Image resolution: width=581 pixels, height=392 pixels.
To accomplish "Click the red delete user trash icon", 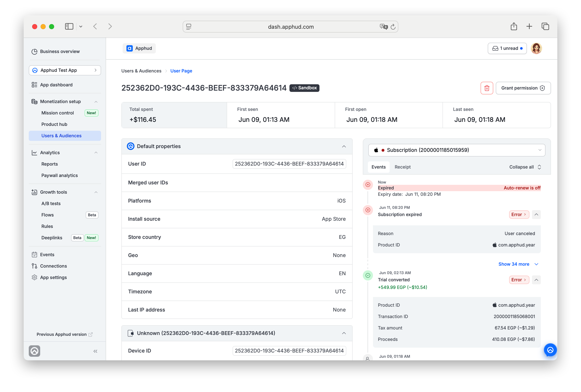I will (486, 88).
